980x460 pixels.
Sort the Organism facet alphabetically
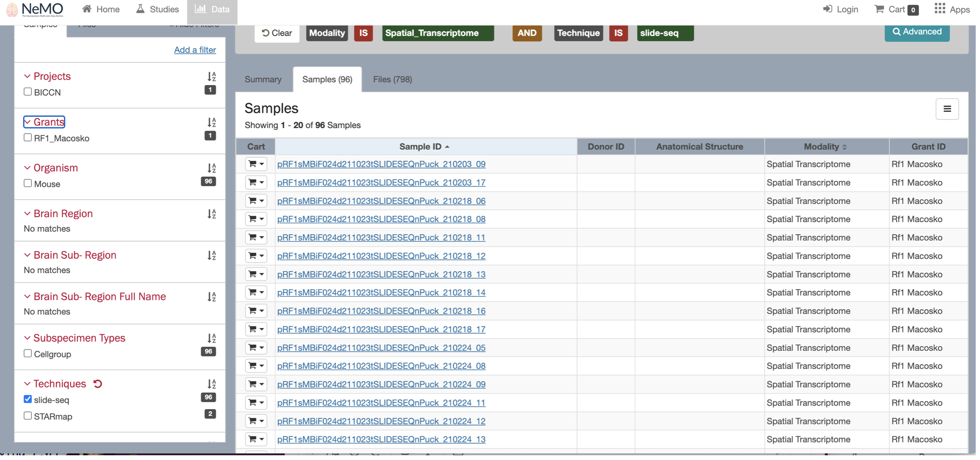click(211, 168)
